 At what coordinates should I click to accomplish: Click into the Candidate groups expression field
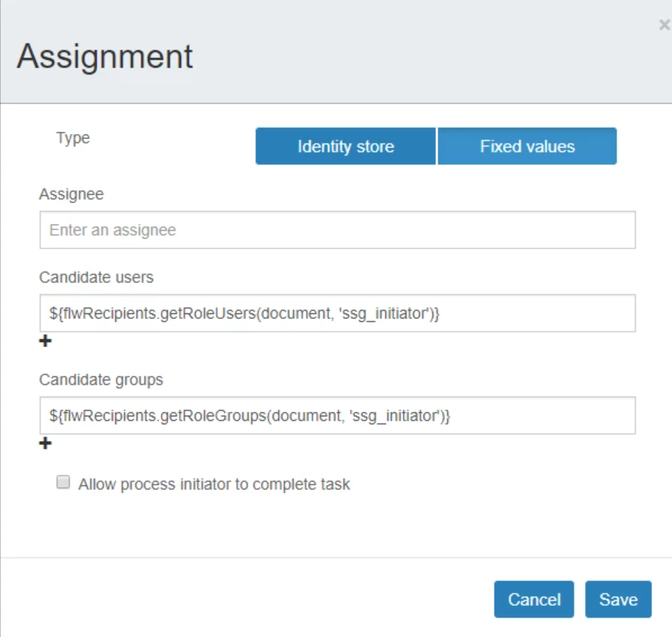tap(338, 415)
